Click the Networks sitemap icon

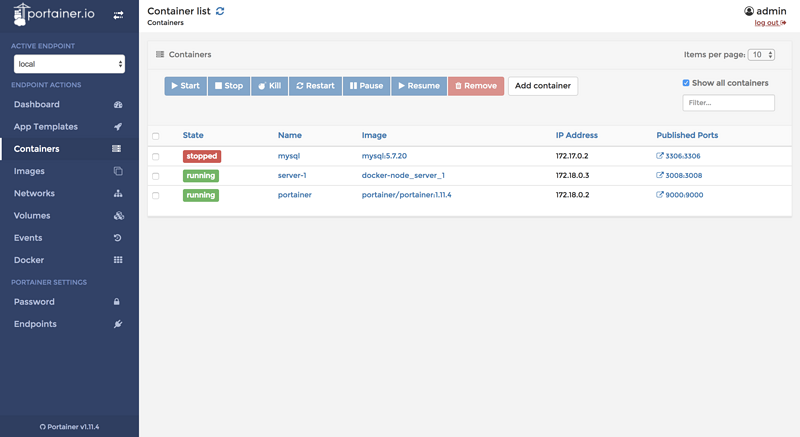pos(118,194)
